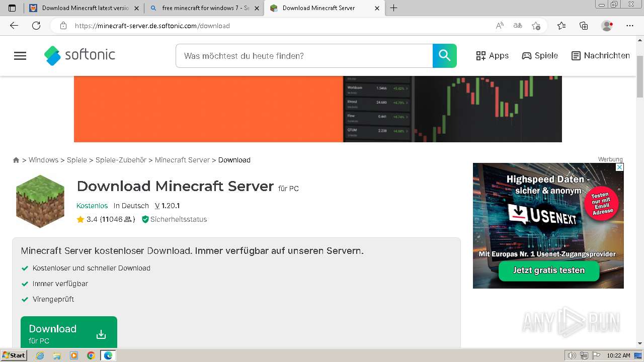Click the Softonic logo
The height and width of the screenshot is (362, 644).
coord(79,55)
